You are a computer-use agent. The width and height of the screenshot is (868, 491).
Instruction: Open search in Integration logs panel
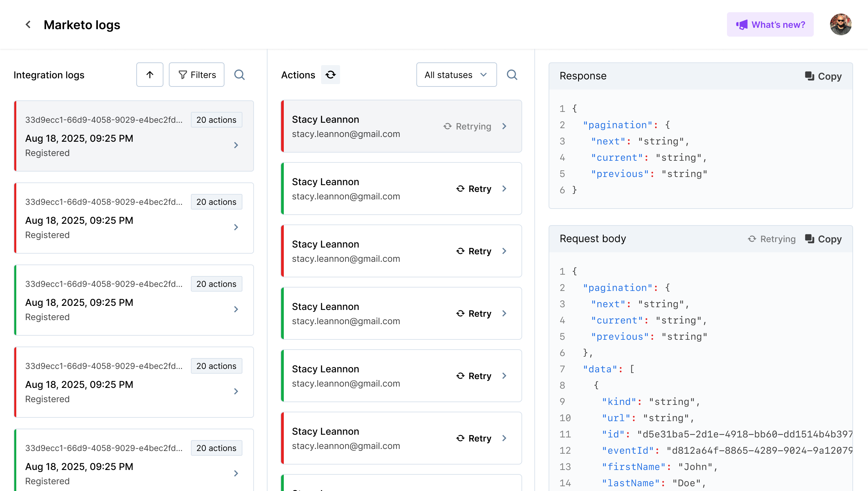[x=239, y=75]
